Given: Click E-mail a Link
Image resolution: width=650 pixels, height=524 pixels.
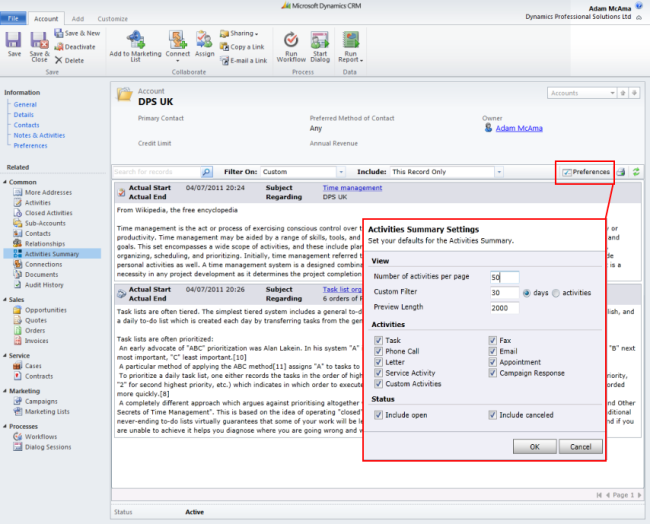Looking at the screenshot, I should click(243, 61).
